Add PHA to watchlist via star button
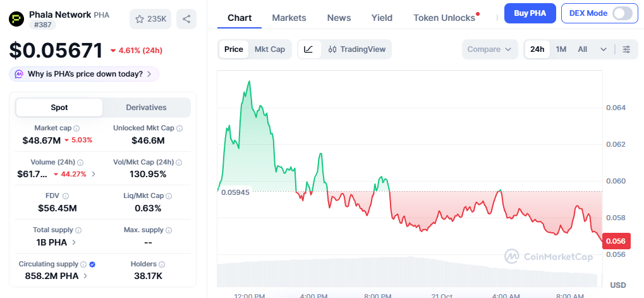Screen dimensions: 644x298 (150, 19)
